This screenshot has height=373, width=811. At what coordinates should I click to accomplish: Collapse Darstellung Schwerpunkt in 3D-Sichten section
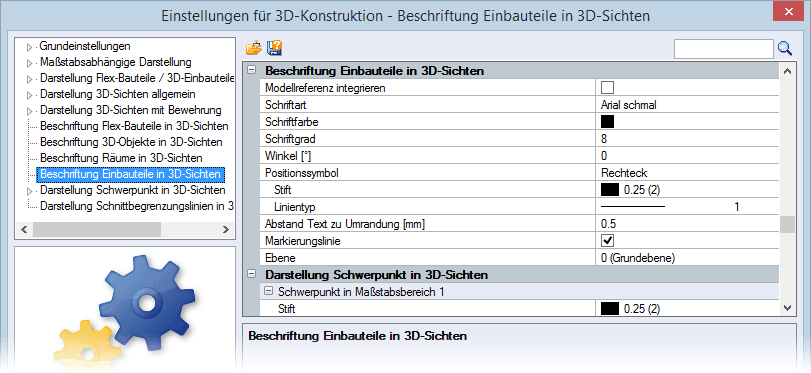click(x=251, y=274)
